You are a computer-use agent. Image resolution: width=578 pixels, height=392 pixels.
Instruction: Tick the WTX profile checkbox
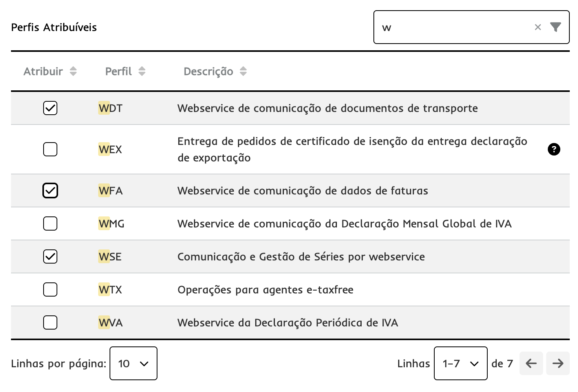click(x=50, y=289)
